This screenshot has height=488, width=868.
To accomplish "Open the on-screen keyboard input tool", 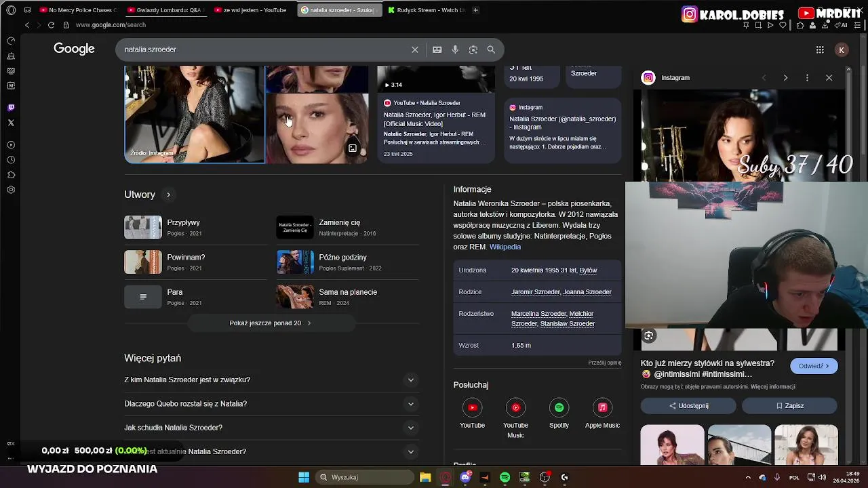I will pos(437,49).
